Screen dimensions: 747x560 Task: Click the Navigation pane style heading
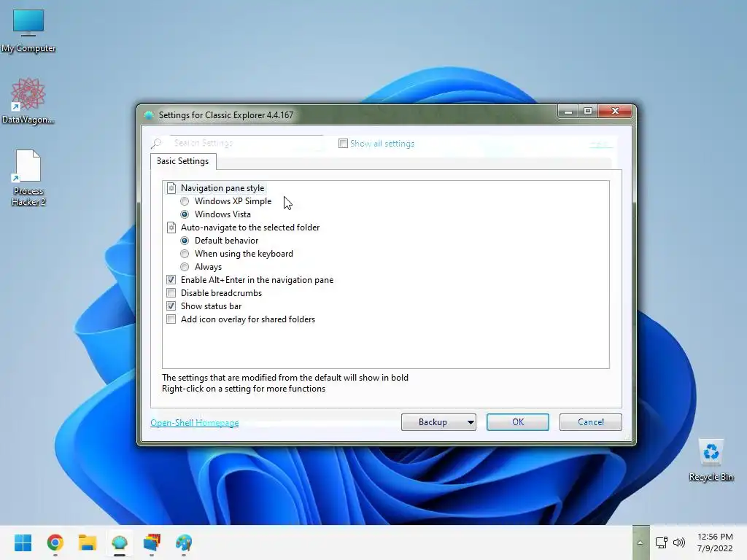click(222, 188)
